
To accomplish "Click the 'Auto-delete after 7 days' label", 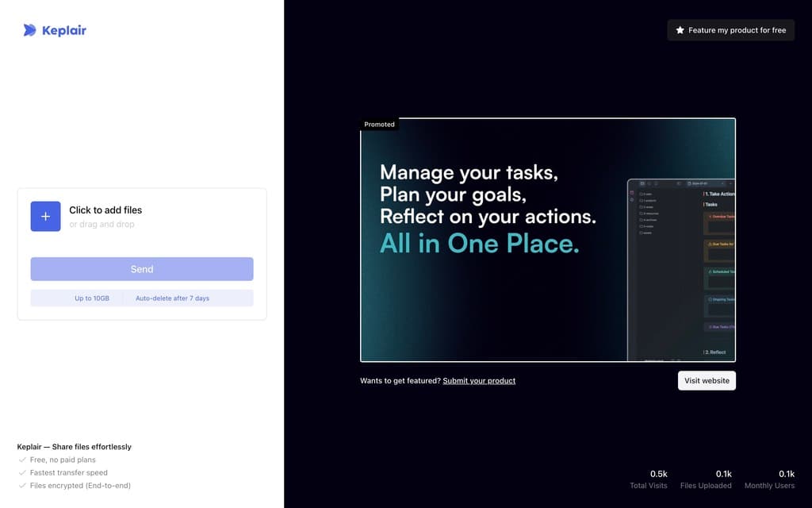I will (172, 298).
